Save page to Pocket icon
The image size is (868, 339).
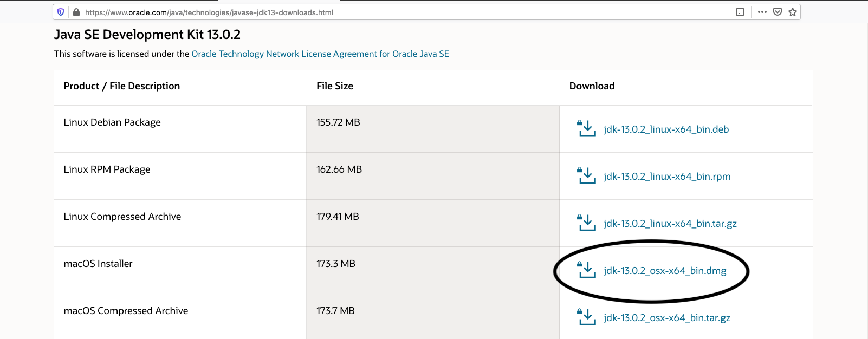click(778, 12)
